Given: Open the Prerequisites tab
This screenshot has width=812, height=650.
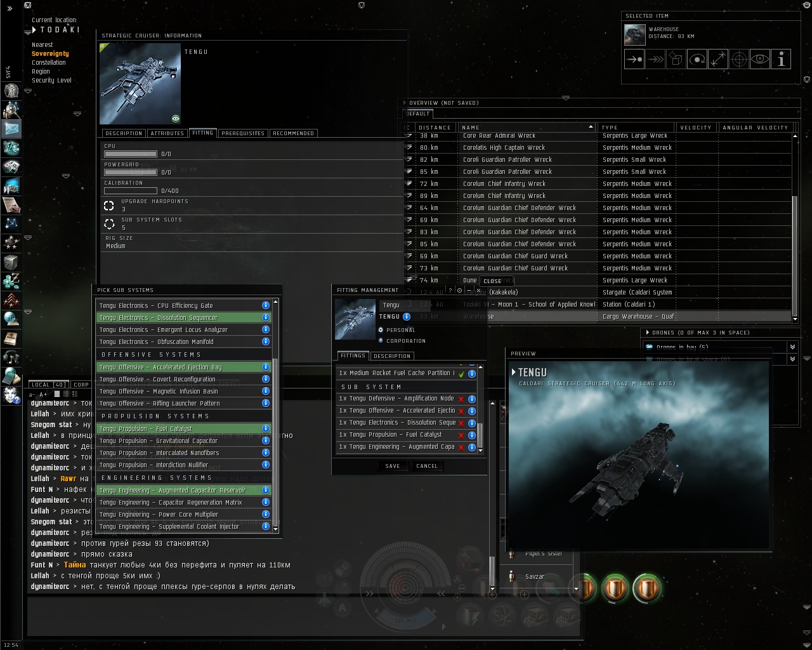Looking at the screenshot, I should click(243, 133).
